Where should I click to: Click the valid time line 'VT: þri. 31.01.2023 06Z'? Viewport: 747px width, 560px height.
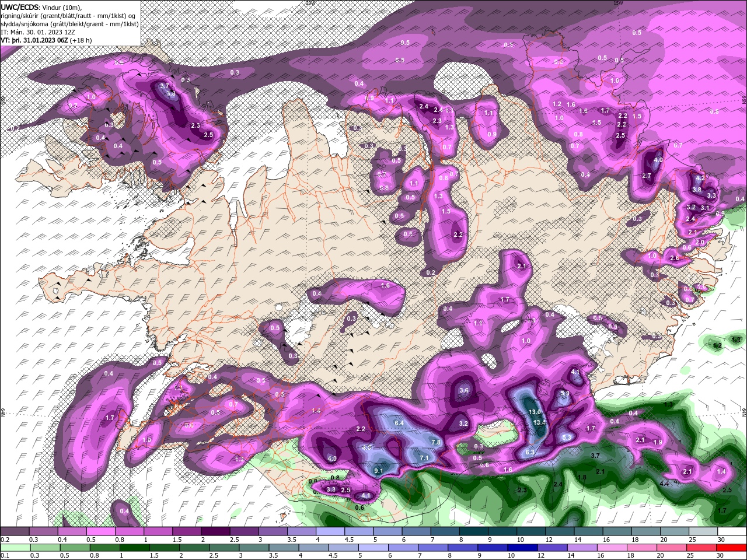[34, 40]
